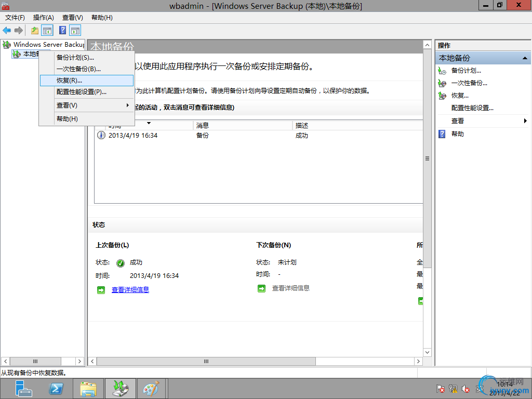Click green arrow icon under 下次备份
The width and height of the screenshot is (532, 399).
click(x=261, y=288)
